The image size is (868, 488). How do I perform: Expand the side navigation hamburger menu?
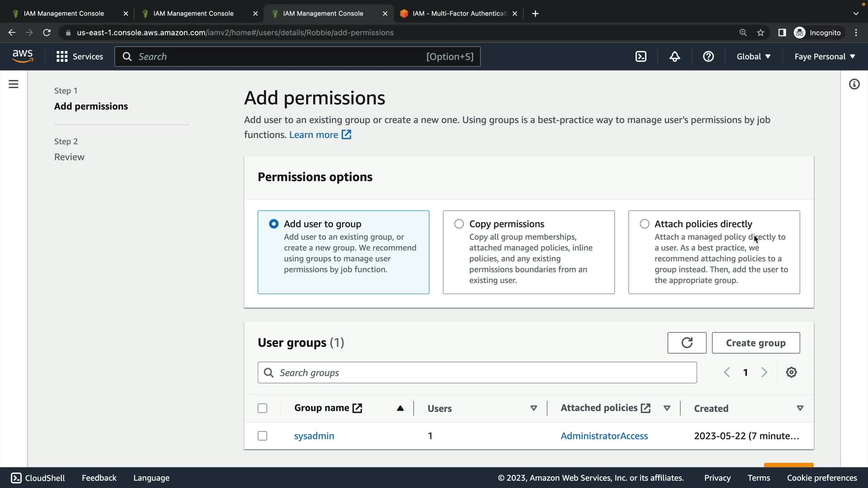pyautogui.click(x=14, y=84)
